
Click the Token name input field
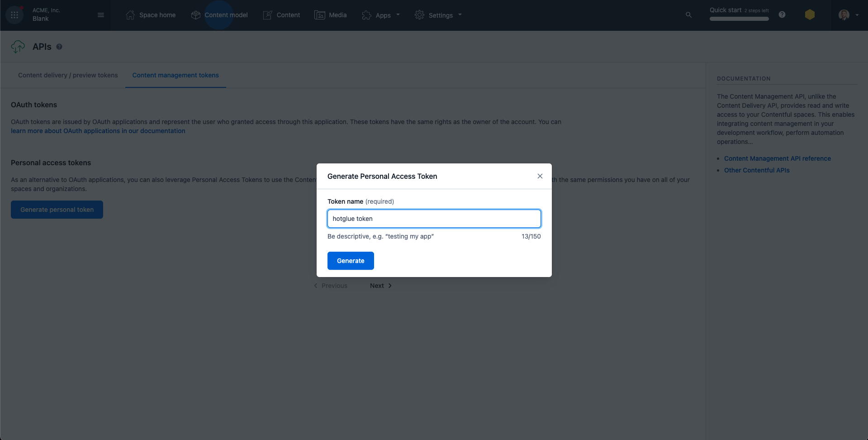[434, 219]
